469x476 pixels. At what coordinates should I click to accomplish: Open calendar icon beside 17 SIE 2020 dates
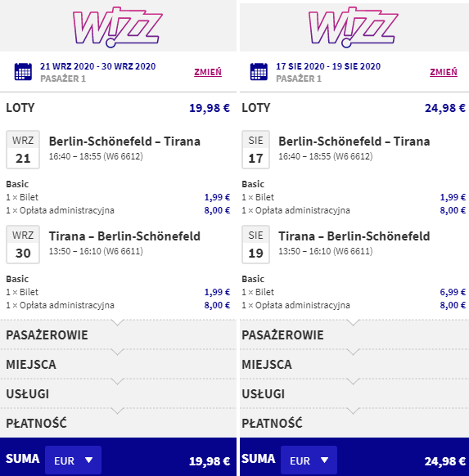(259, 72)
